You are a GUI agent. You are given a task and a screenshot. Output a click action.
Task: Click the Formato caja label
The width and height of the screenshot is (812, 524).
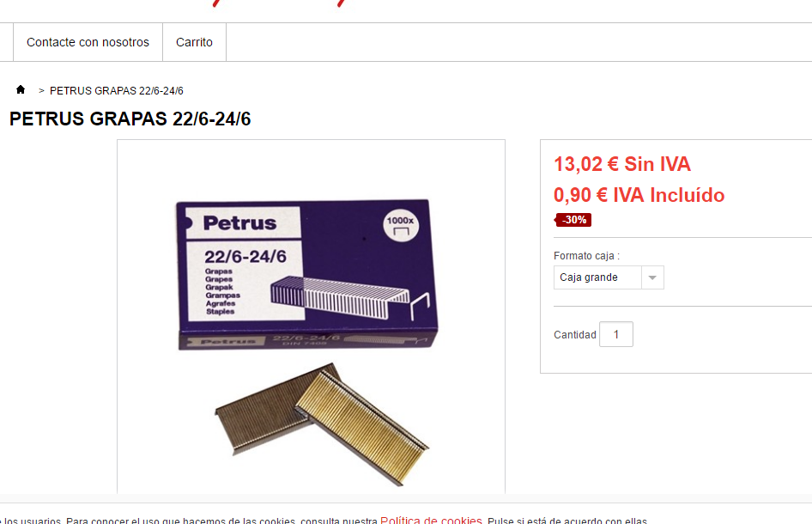tap(586, 256)
